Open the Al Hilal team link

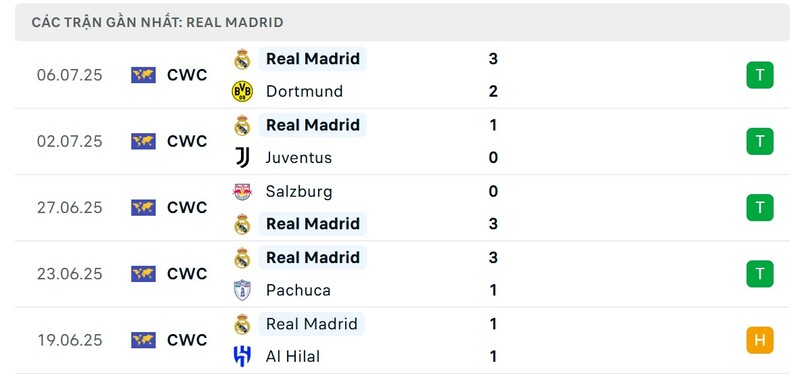point(293,356)
